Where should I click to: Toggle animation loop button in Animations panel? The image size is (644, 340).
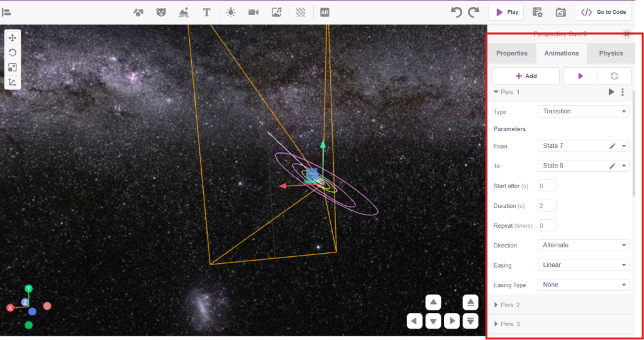coord(614,76)
